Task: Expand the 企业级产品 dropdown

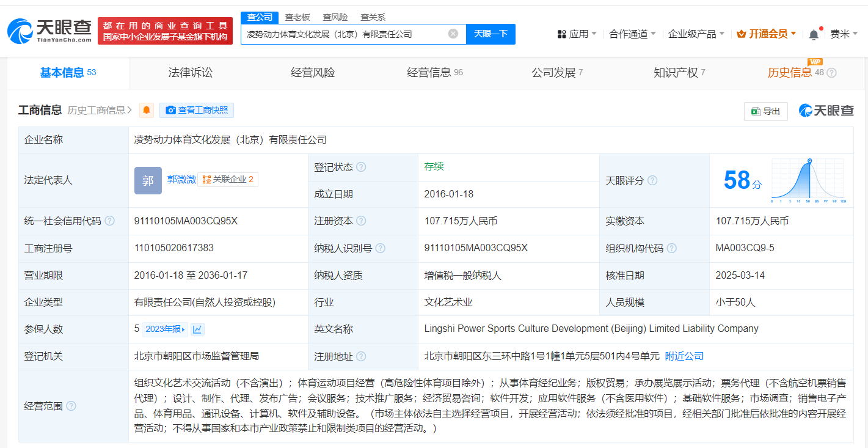Action: (696, 34)
